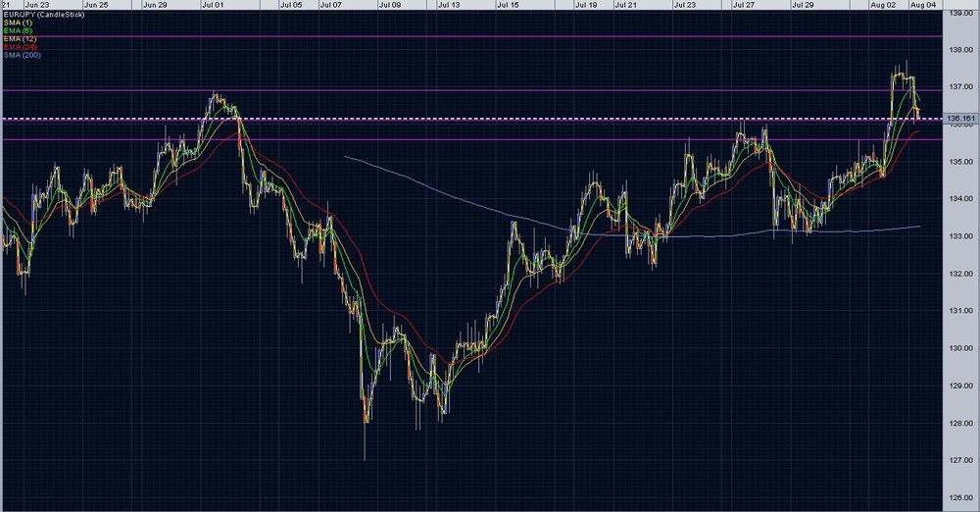
Task: Click the Jul 01 date label
Action: pos(213,4)
